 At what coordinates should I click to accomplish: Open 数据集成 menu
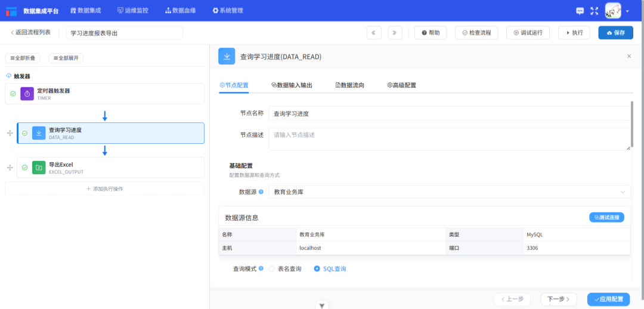click(x=86, y=11)
